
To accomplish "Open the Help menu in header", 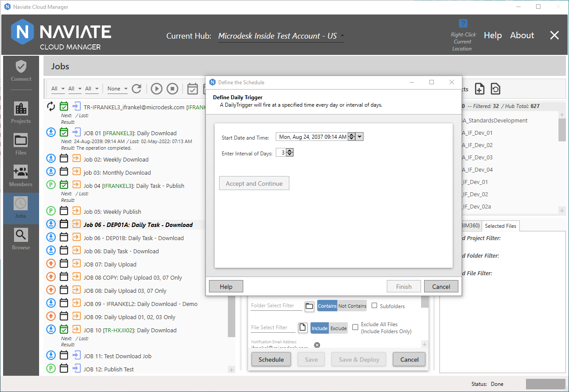I will [493, 36].
